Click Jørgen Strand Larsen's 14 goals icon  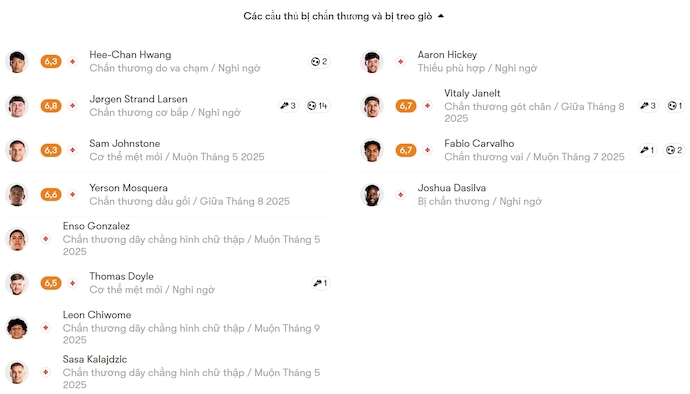317,106
